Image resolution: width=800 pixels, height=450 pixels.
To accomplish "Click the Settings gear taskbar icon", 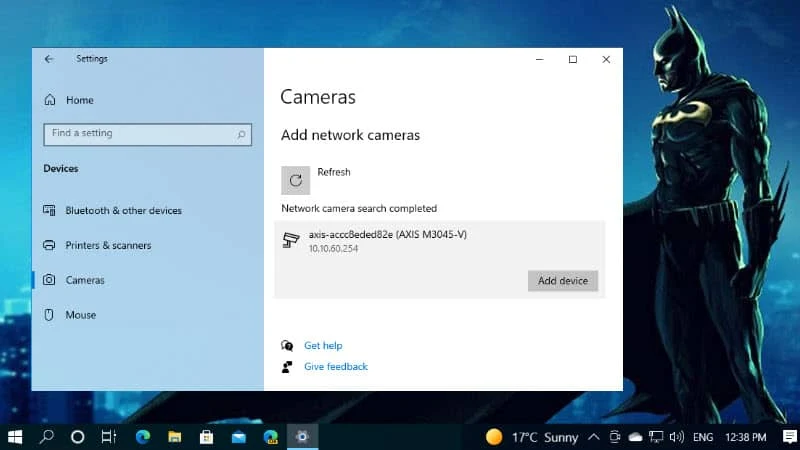I will tap(303, 437).
